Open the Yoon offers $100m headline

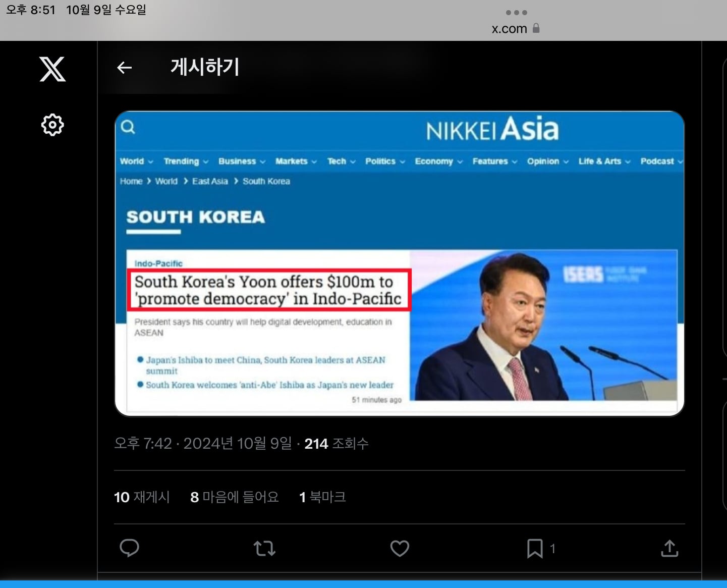pyautogui.click(x=268, y=290)
